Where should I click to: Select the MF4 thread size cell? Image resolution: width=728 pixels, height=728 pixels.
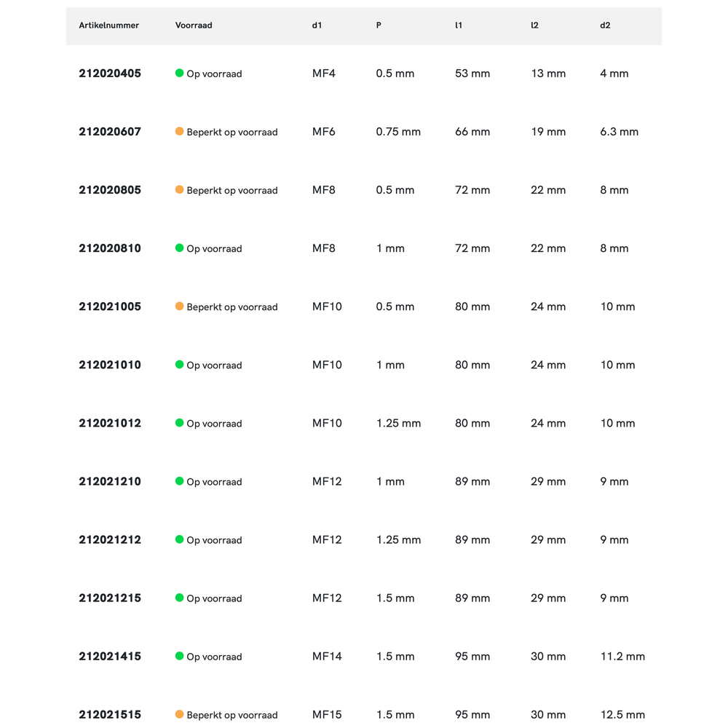324,74
